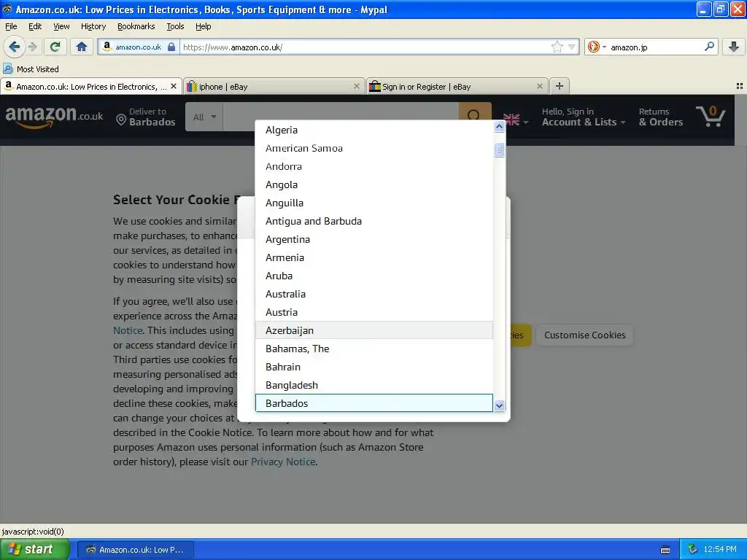The height and width of the screenshot is (560, 747).
Task: Select Australia in the dropdown
Action: pyautogui.click(x=374, y=294)
